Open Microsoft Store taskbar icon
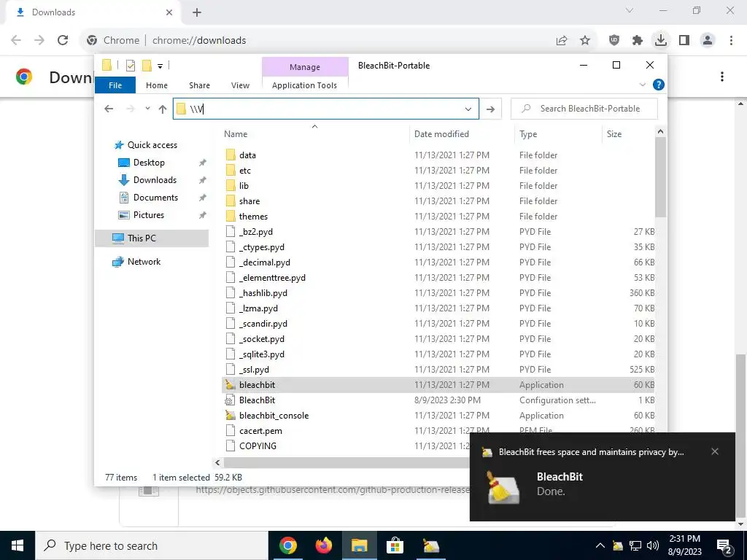The width and height of the screenshot is (747, 560). (x=395, y=545)
